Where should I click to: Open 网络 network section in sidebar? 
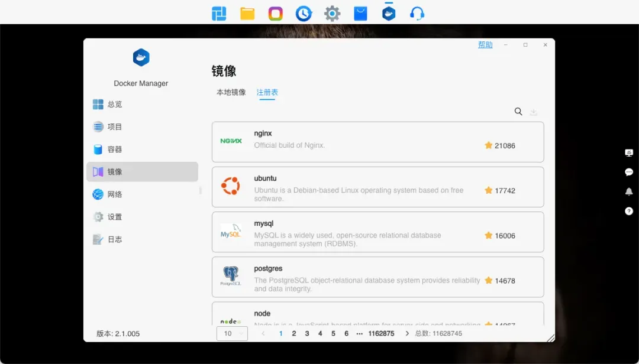click(114, 194)
